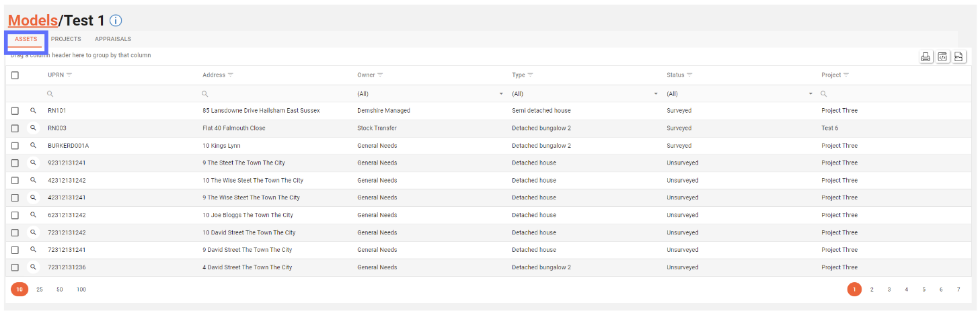Expand the Owner filter dropdown

point(501,94)
